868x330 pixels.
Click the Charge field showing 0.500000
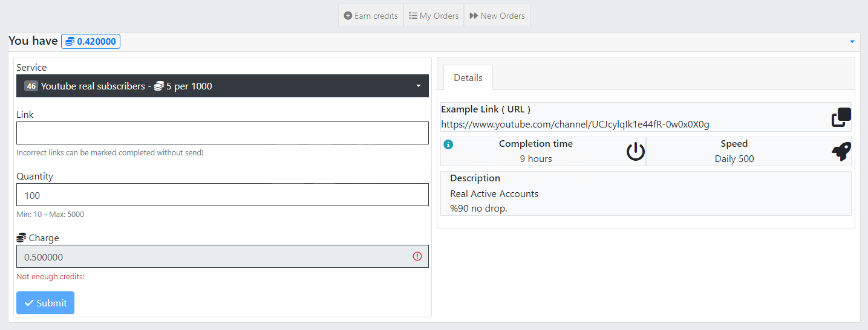click(x=212, y=256)
